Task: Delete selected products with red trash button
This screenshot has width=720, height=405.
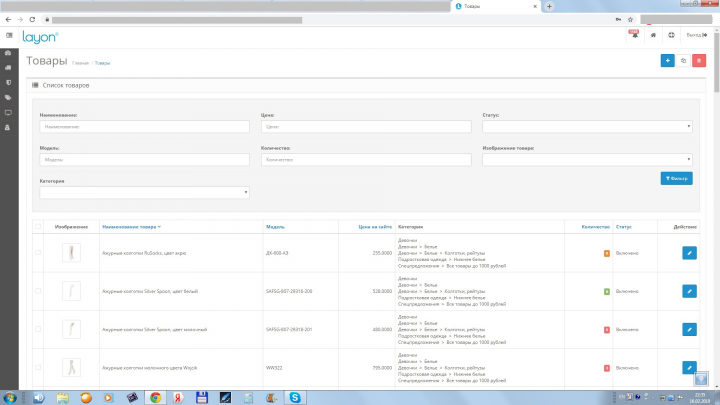Action: click(x=699, y=61)
